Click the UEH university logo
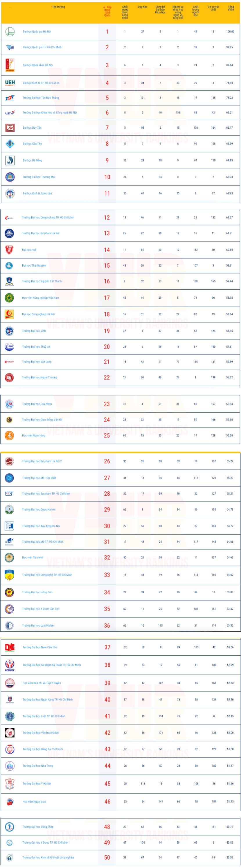The image size is (241, 868). pyautogui.click(x=10, y=83)
